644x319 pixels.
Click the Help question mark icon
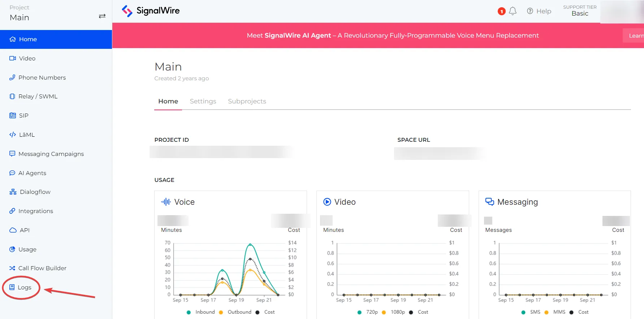(530, 11)
